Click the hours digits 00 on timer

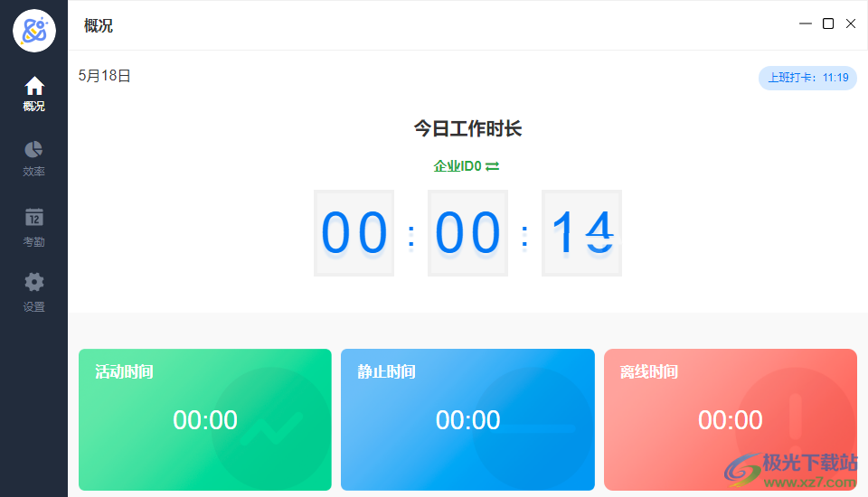[354, 233]
